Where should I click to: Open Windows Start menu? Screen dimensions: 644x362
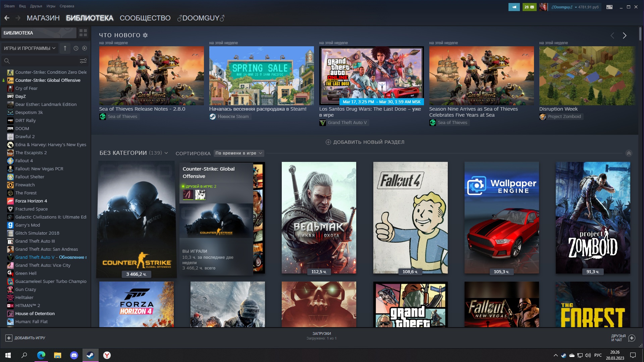point(8,355)
